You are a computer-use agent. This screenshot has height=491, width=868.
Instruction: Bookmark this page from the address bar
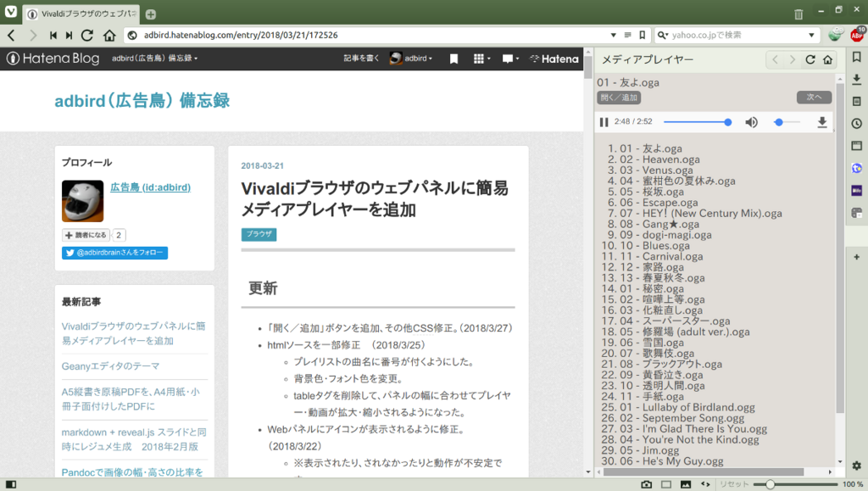643,35
